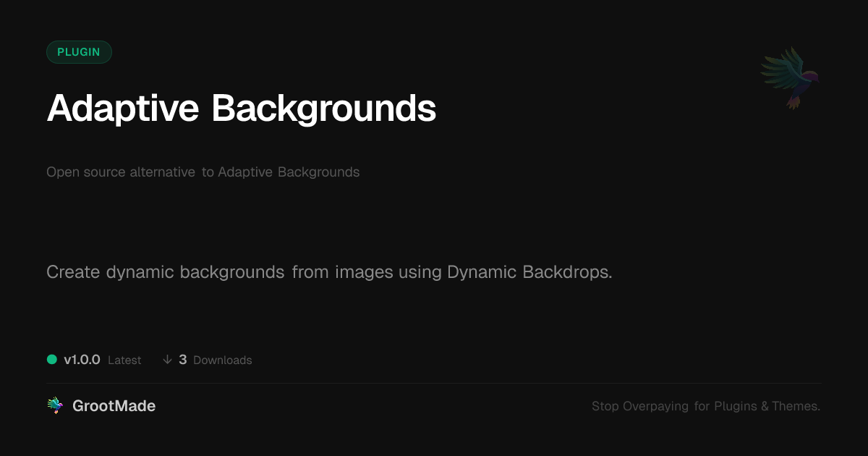Click the green status dot beside version

coord(52,359)
